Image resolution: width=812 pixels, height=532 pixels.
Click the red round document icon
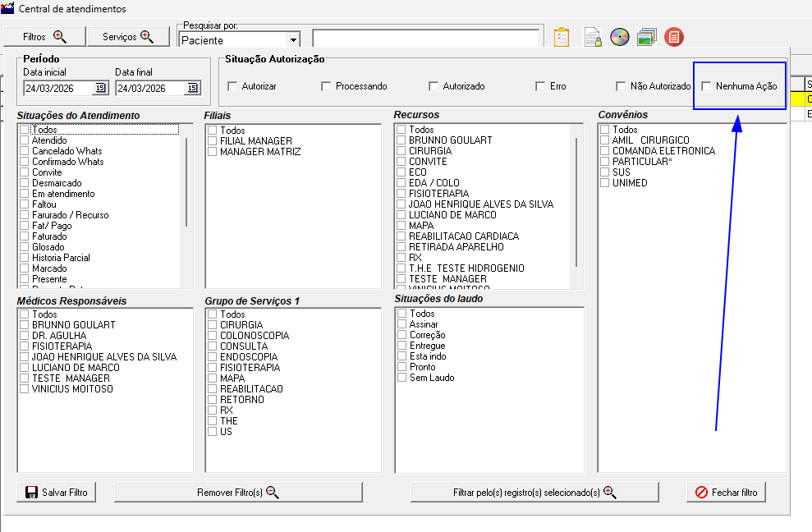tap(674, 37)
